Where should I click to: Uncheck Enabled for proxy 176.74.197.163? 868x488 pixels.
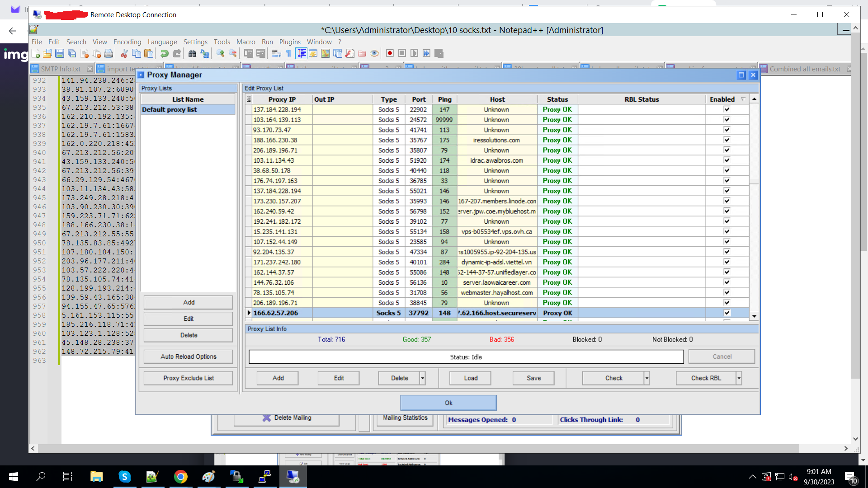(727, 180)
